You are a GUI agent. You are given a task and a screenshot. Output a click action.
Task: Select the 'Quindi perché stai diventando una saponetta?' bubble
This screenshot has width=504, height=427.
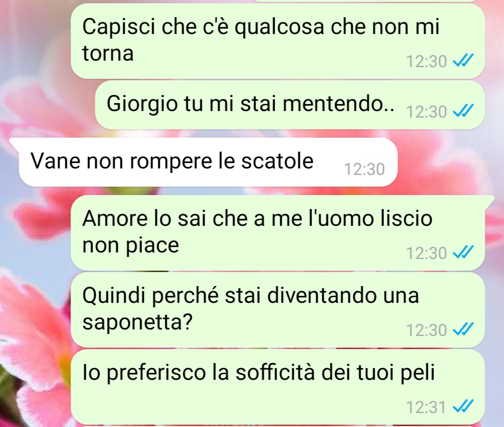pos(278,310)
